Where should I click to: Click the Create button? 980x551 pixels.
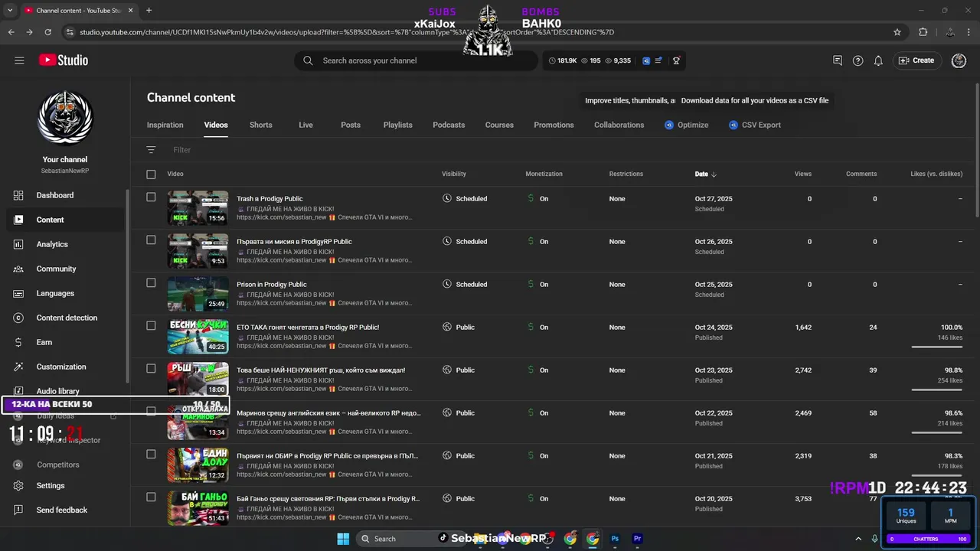916,60
